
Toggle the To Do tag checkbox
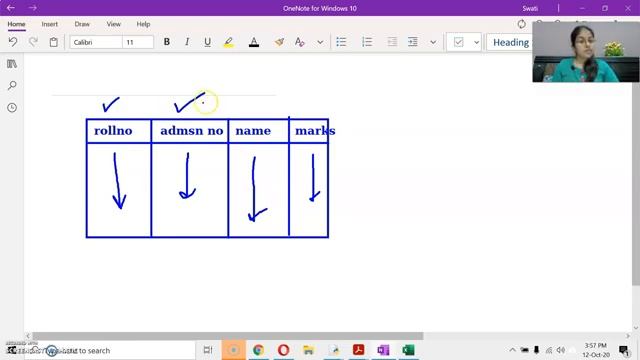pos(458,42)
